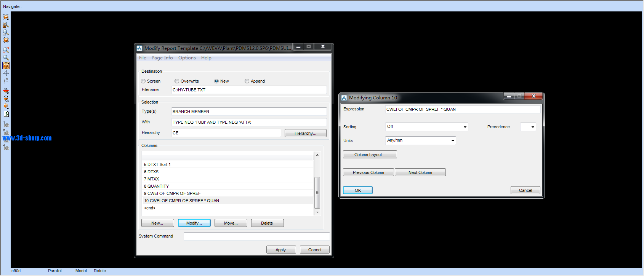
Task: Click the Hierarchy... button
Action: coord(306,133)
